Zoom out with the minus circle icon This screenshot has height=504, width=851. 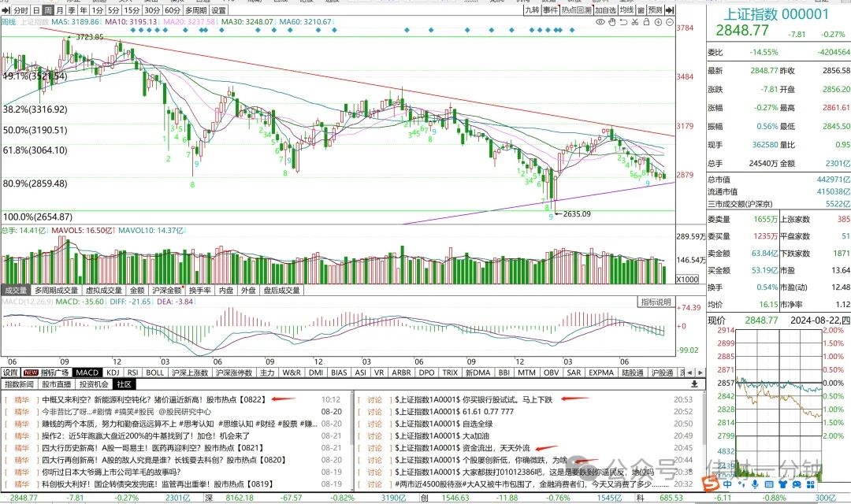point(670,22)
